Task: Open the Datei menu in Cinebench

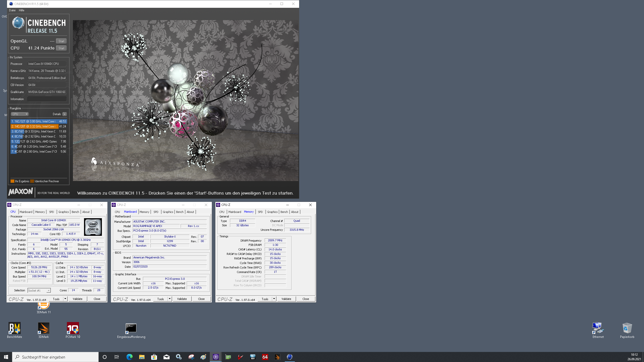Action: click(x=12, y=10)
